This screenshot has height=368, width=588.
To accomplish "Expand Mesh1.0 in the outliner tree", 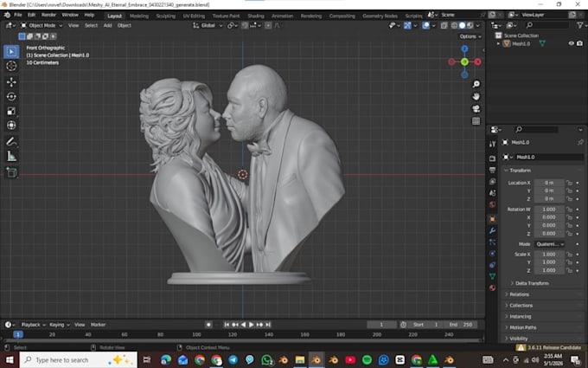I will click(498, 43).
